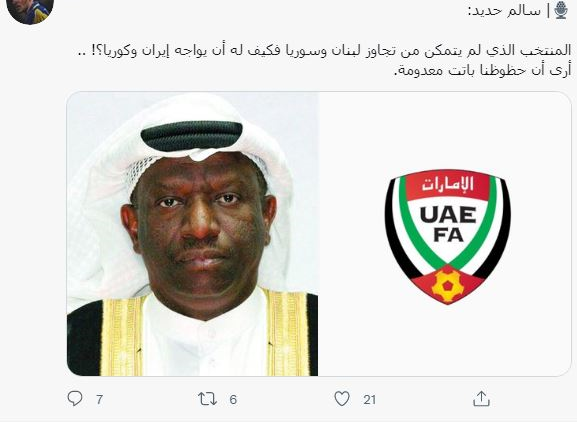Viewport: 577px width, 431px height.
Task: View the 6 retweets count
Action: click(233, 399)
